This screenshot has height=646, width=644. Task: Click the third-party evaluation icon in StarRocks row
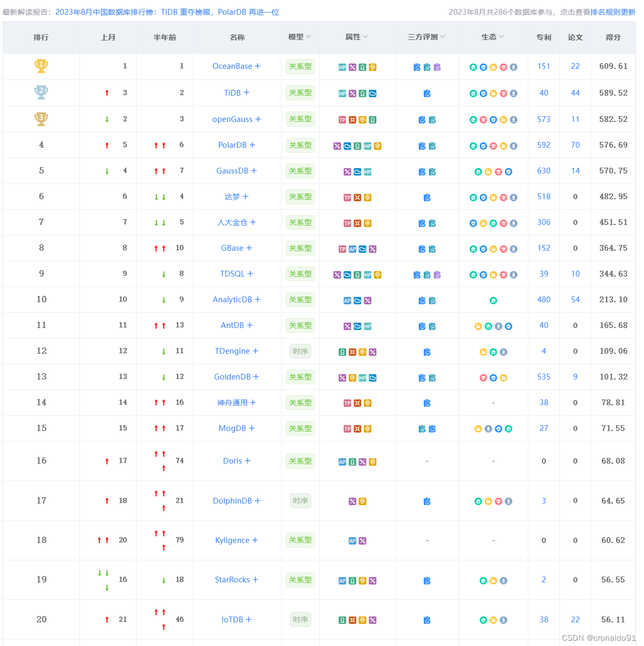click(427, 581)
